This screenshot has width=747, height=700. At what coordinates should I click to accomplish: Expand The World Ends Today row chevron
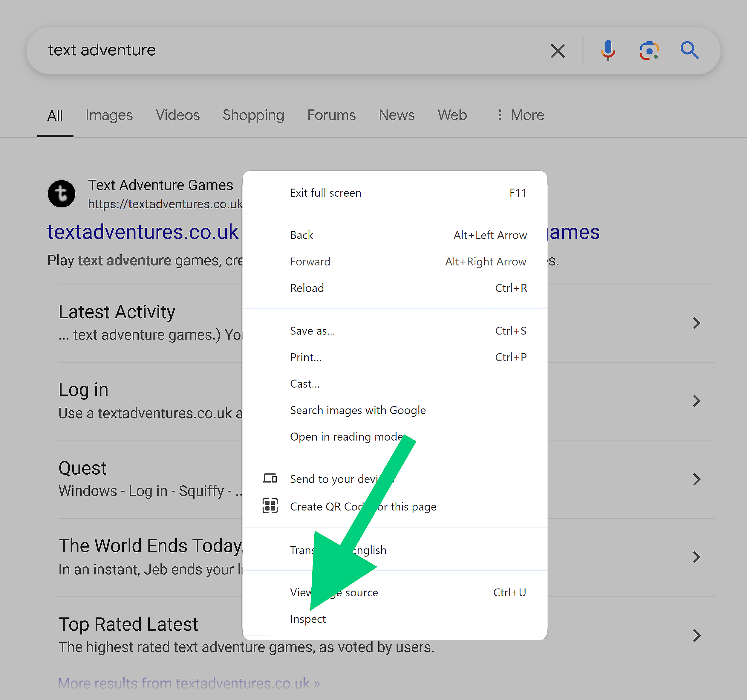pos(696,557)
